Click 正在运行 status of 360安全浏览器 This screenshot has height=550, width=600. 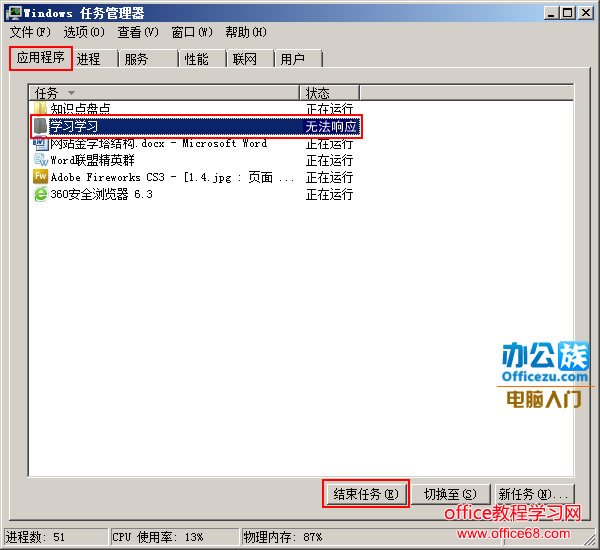329,194
